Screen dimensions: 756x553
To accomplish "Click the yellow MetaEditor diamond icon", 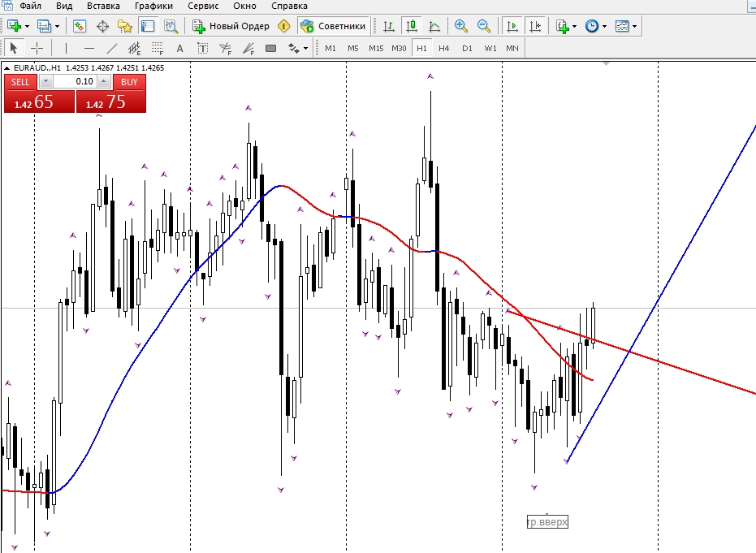I will click(284, 26).
